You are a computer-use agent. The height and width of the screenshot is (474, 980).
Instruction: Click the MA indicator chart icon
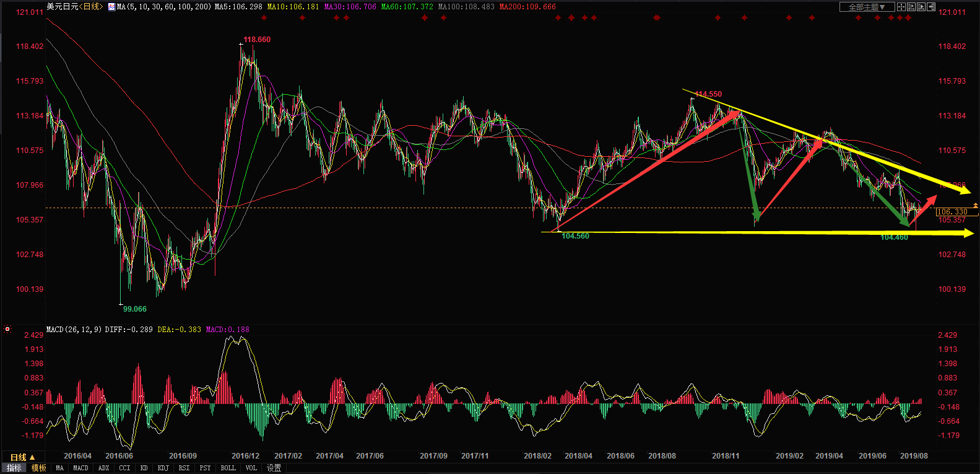111,7
